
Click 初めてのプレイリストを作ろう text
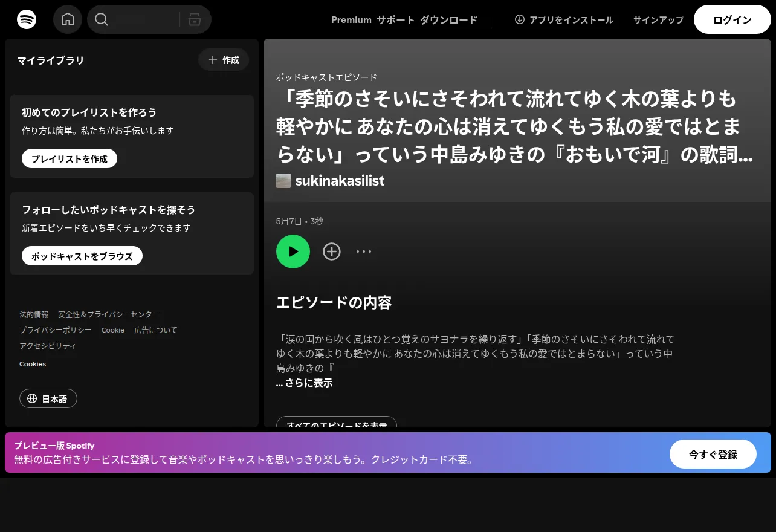89,112
